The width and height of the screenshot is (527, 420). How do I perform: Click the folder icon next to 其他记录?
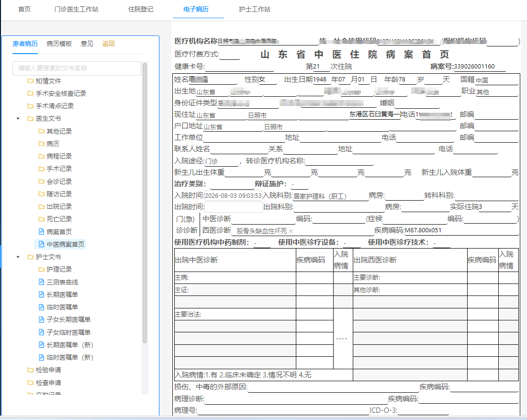[x=41, y=131]
